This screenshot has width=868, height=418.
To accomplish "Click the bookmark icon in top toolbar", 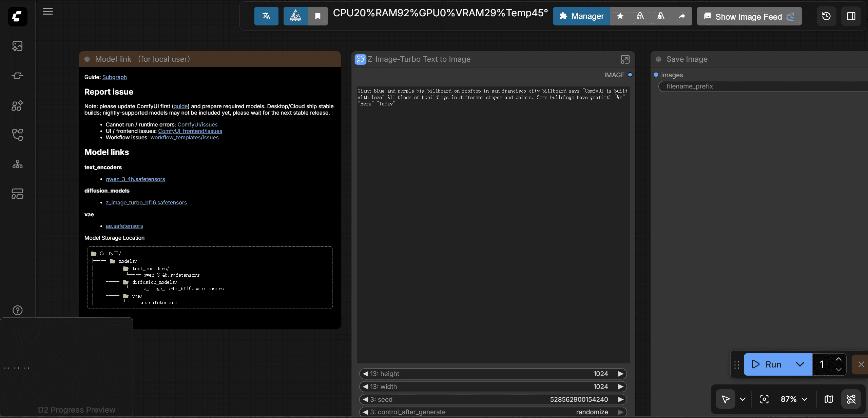I will click(x=317, y=16).
